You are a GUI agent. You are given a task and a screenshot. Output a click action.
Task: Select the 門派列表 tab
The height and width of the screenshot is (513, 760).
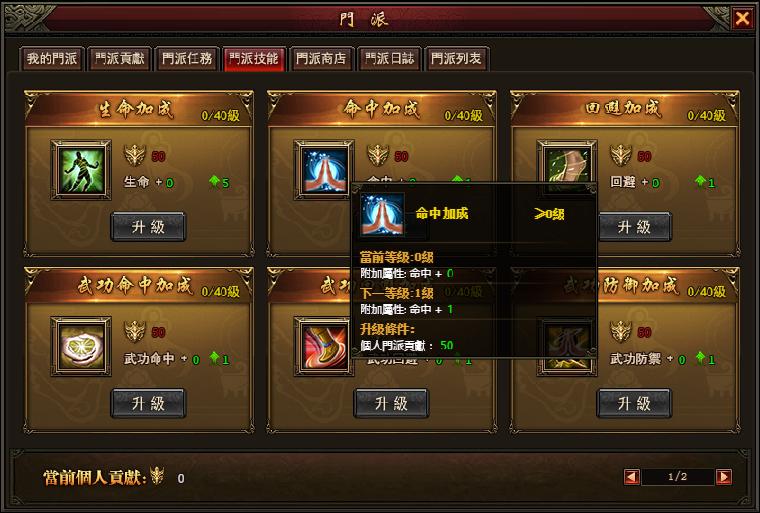coord(456,59)
